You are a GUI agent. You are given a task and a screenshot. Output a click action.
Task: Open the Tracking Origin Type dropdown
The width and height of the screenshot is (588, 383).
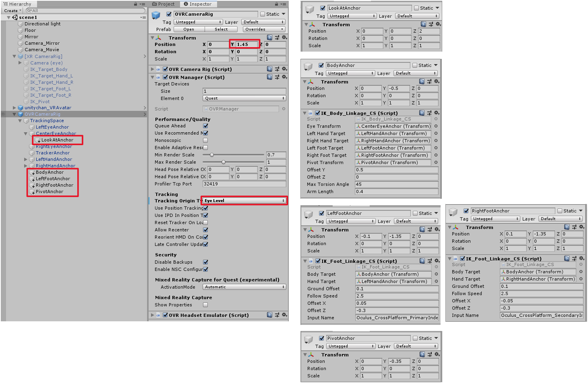tap(244, 200)
